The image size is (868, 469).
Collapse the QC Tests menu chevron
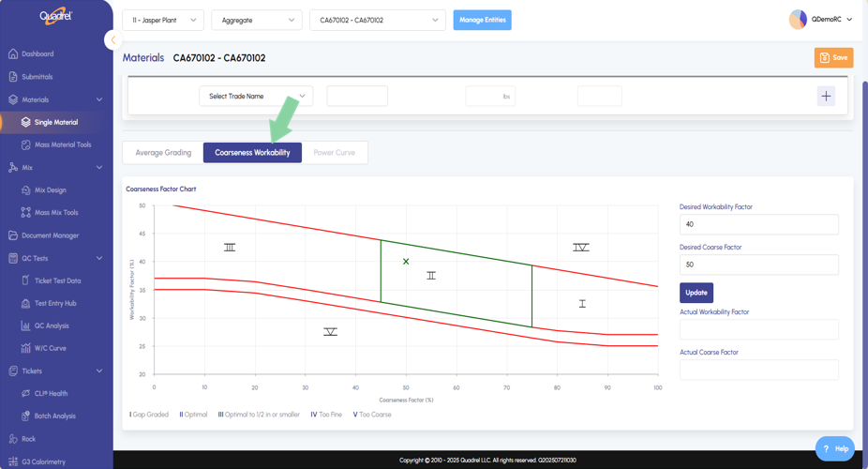[x=99, y=258]
